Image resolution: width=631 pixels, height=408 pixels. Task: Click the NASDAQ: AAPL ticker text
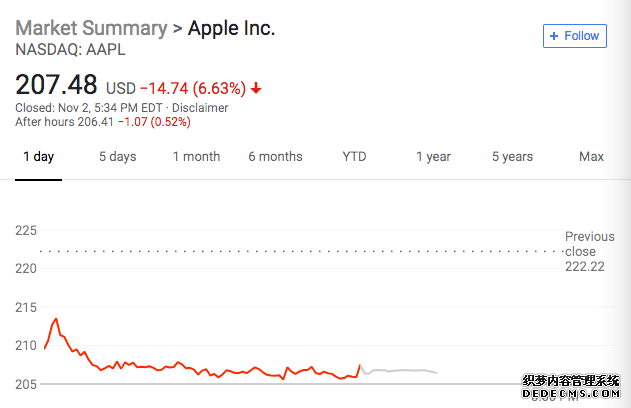coord(70,49)
